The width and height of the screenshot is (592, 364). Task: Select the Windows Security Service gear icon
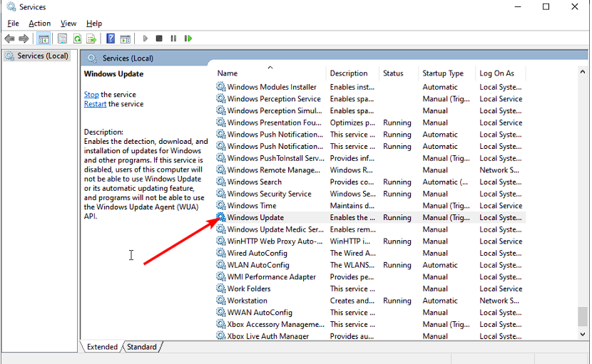pos(221,194)
